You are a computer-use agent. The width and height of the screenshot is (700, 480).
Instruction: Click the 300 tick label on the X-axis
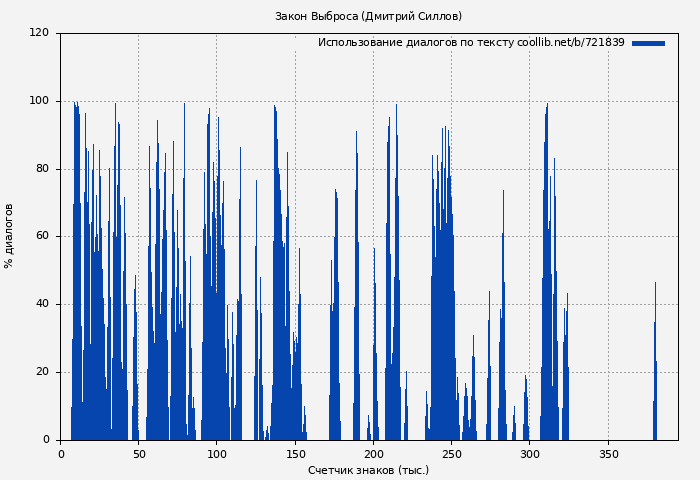click(530, 454)
